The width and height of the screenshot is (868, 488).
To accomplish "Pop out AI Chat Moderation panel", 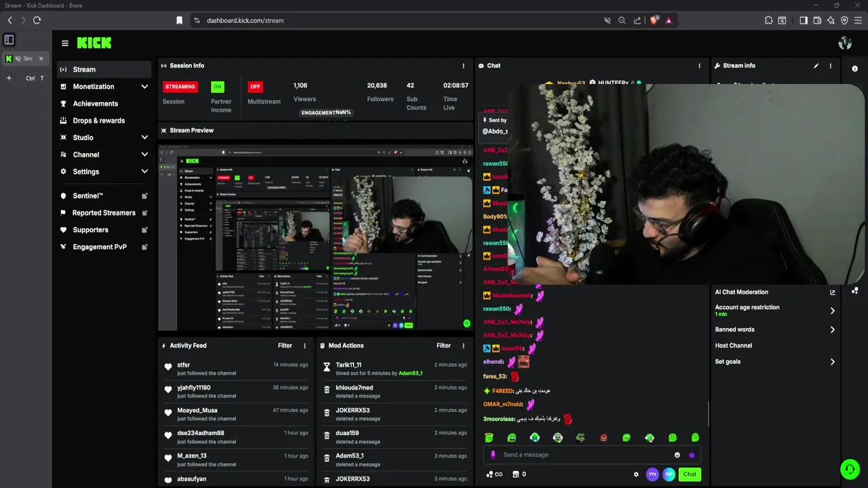I will 833,292.
